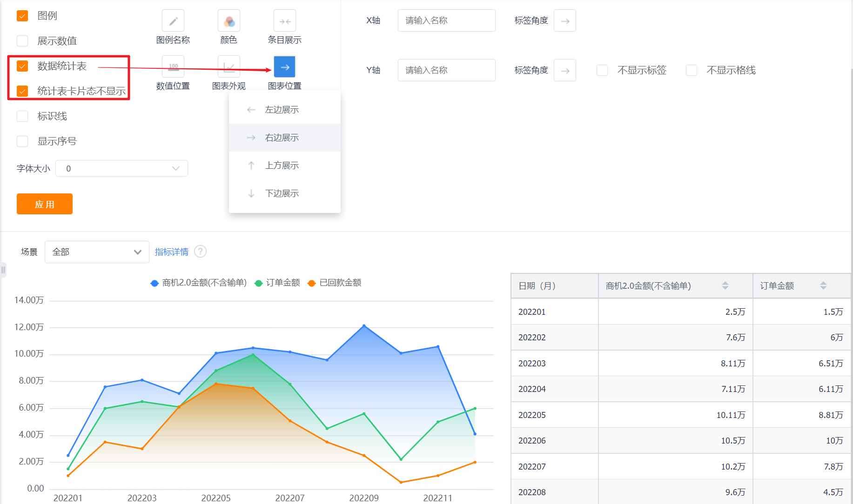
Task: Open the 颜色 color palette icon
Action: pos(229,21)
